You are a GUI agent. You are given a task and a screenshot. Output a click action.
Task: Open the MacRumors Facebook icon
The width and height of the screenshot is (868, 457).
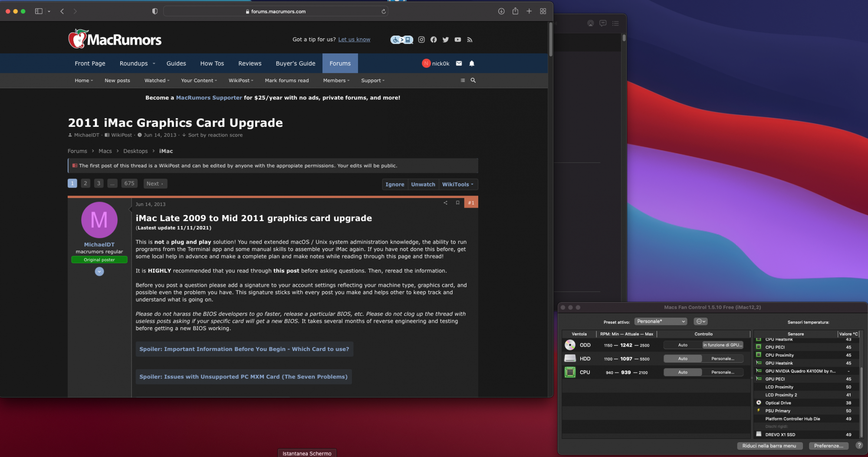(x=434, y=40)
